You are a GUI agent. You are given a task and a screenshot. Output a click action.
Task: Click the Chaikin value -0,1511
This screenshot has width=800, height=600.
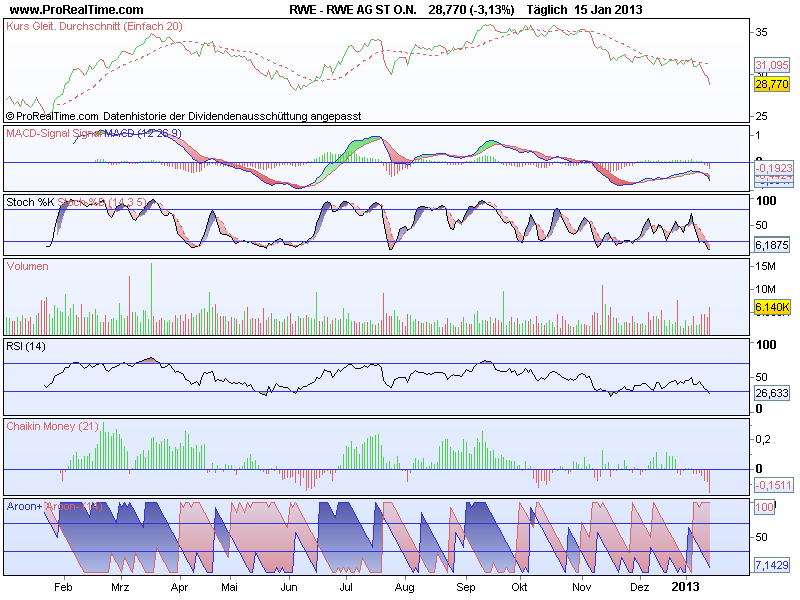pyautogui.click(x=774, y=485)
